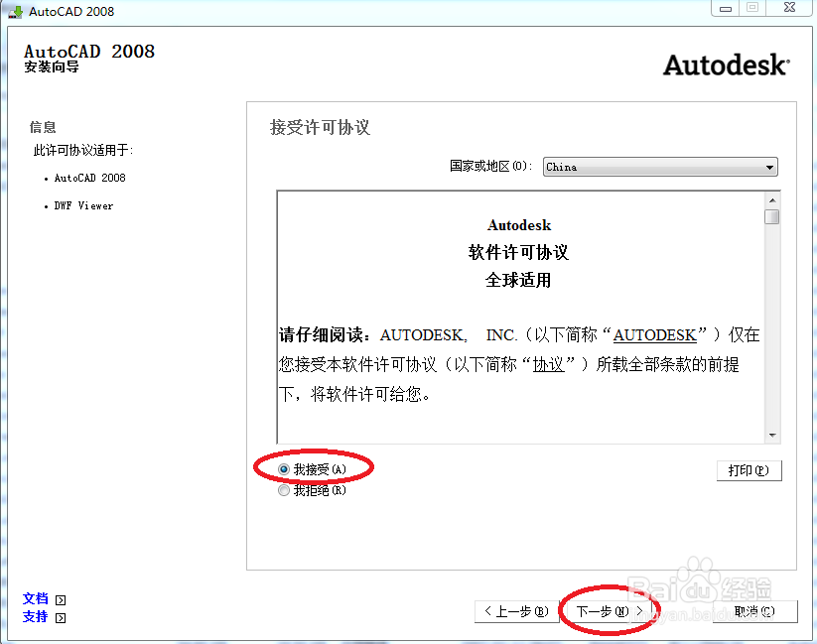The image size is (817, 644).
Task: Open the 支持 link
Action: (36, 617)
